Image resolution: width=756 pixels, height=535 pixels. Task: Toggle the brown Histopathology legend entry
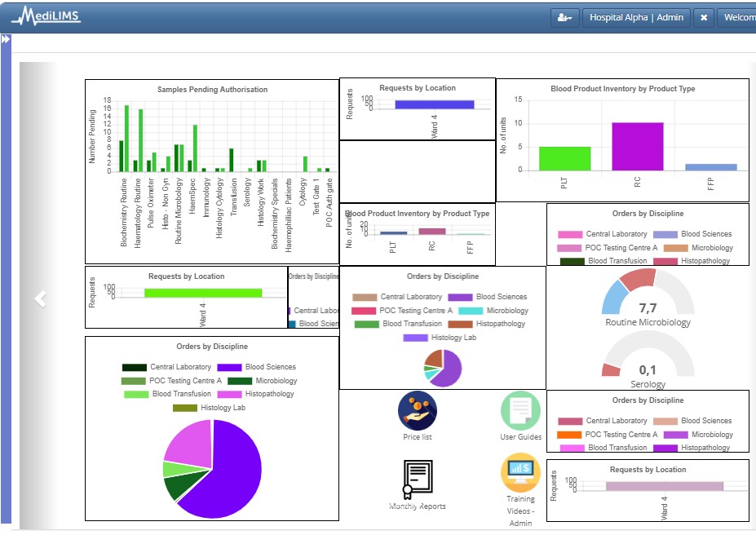pos(487,325)
